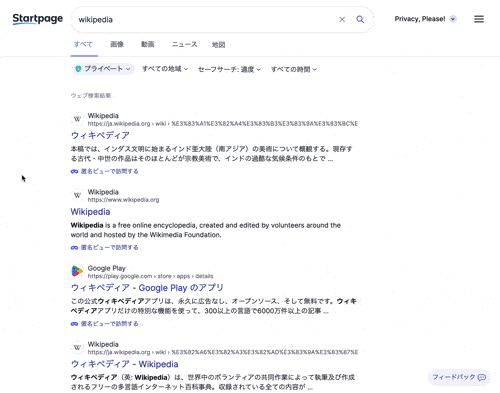Click the magnifier search icon
This screenshot has width=500, height=393.
360,19
